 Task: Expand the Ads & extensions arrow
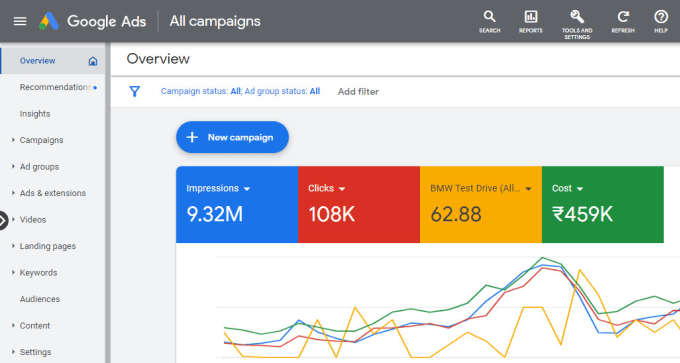pyautogui.click(x=13, y=193)
